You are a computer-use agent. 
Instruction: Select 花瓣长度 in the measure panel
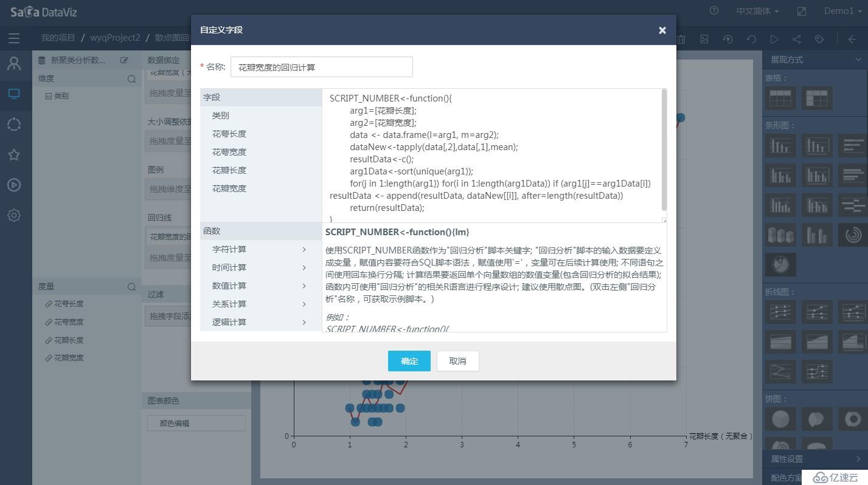click(69, 340)
